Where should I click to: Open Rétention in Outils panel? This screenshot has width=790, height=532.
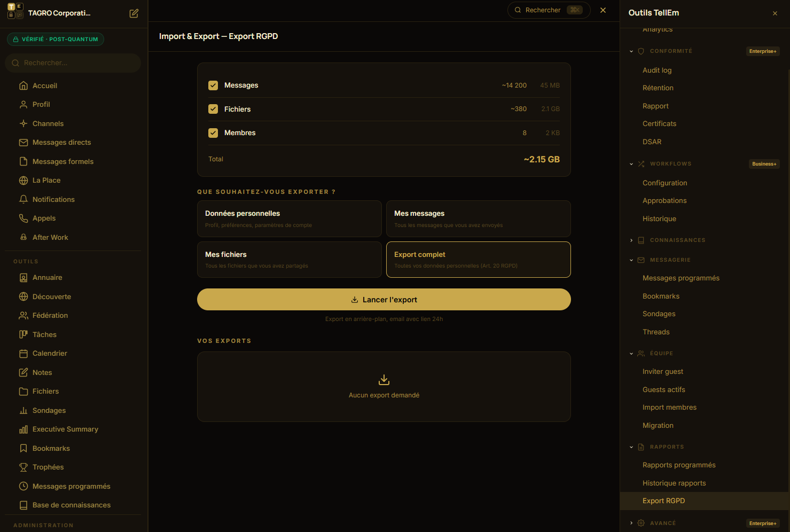click(658, 88)
